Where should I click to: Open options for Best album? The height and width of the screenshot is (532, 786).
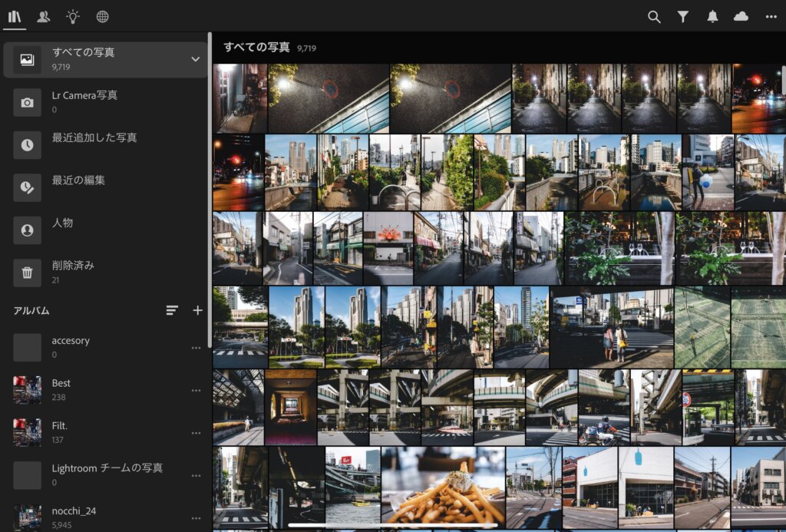(196, 390)
